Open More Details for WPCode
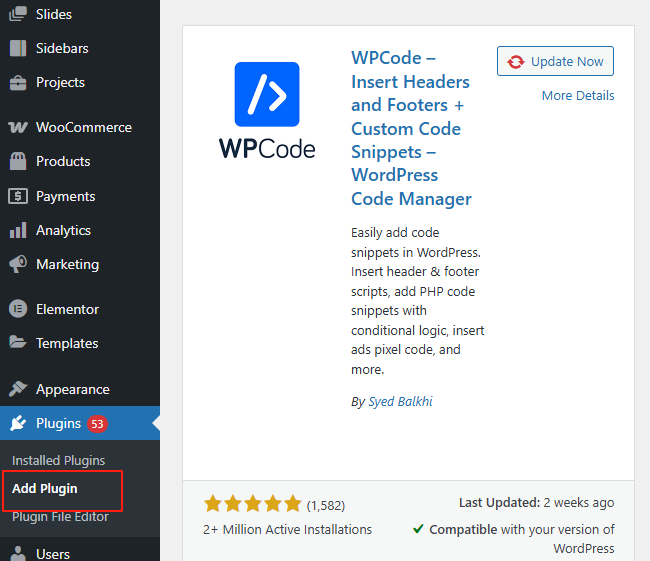The height and width of the screenshot is (561, 650). coord(578,96)
